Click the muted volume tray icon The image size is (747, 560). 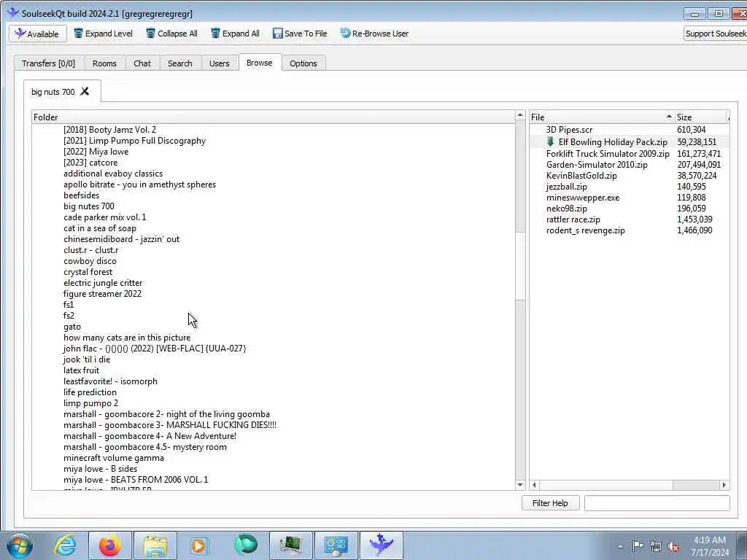(x=673, y=547)
